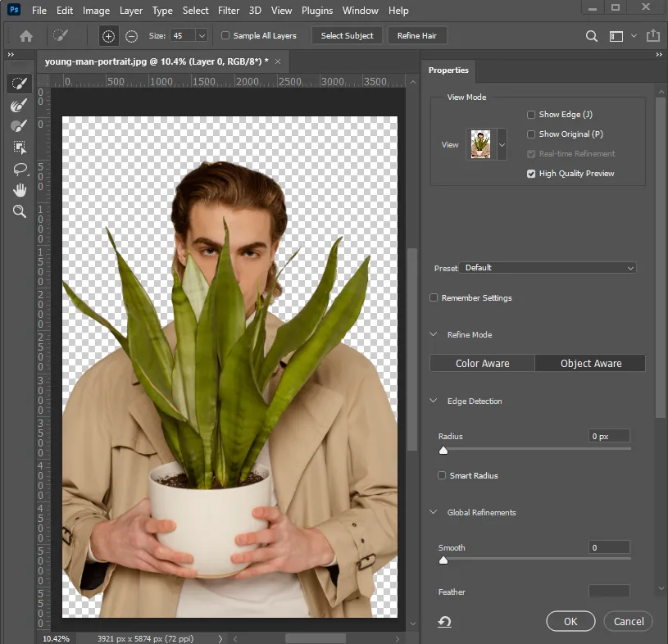Click the Select Subject button
The width and height of the screenshot is (668, 644).
click(x=347, y=36)
